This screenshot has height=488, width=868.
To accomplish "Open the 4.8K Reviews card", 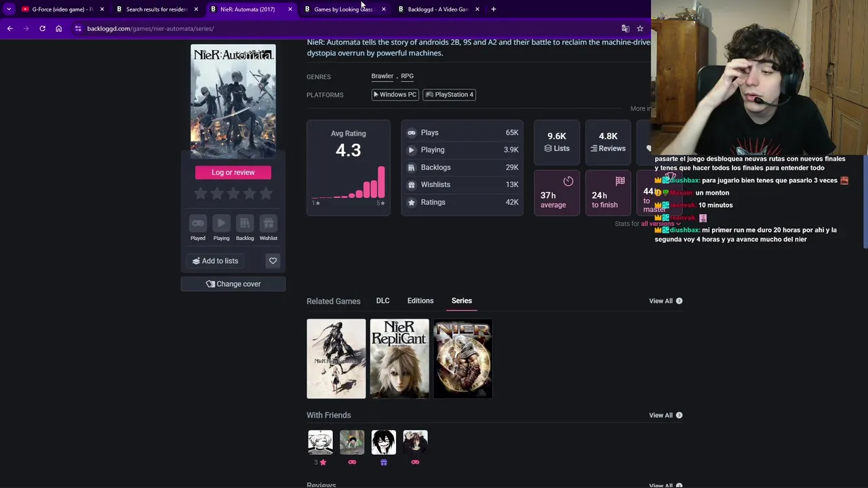I will pyautogui.click(x=608, y=142).
